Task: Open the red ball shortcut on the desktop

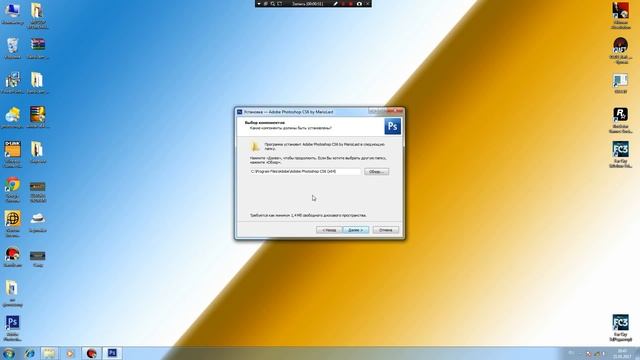Action: [x=12, y=257]
